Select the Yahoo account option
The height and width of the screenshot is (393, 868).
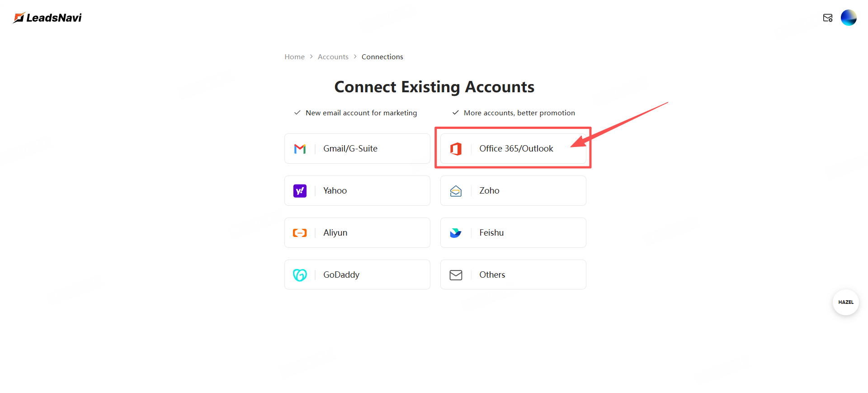(357, 191)
